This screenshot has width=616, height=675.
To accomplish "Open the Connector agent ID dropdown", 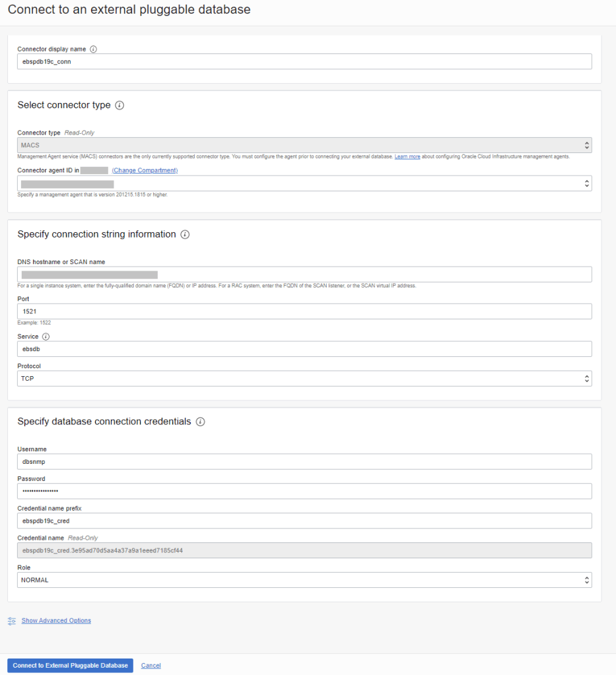I will coord(304,184).
